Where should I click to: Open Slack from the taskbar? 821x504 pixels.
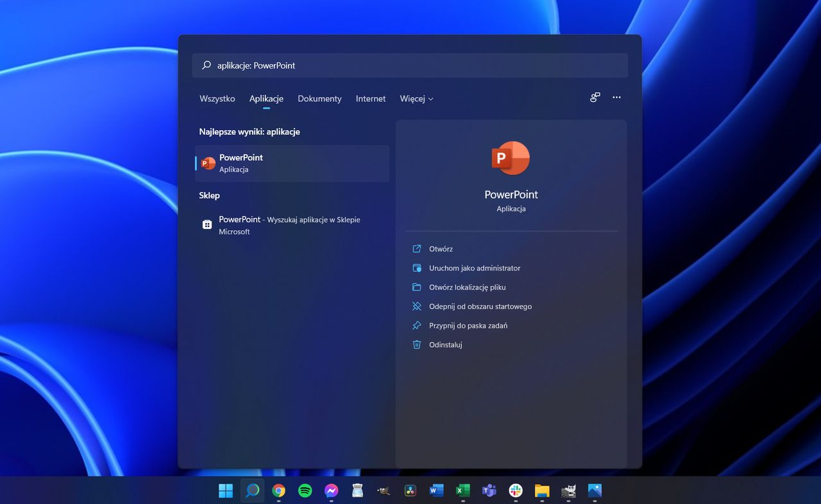tap(516, 491)
